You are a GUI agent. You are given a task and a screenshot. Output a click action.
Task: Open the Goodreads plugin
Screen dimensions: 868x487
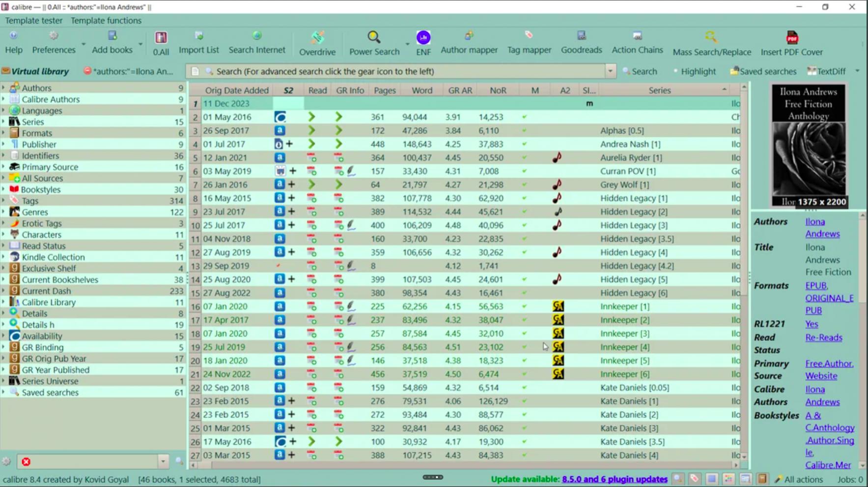pyautogui.click(x=581, y=42)
